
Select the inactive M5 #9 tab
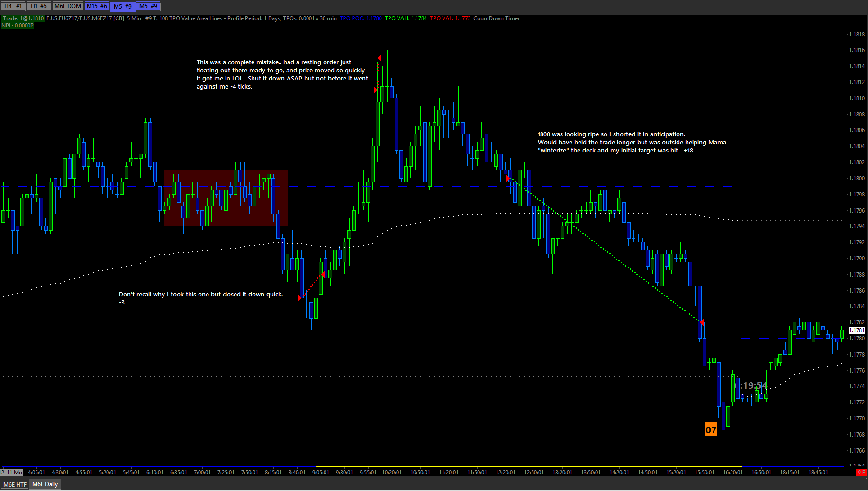click(148, 6)
